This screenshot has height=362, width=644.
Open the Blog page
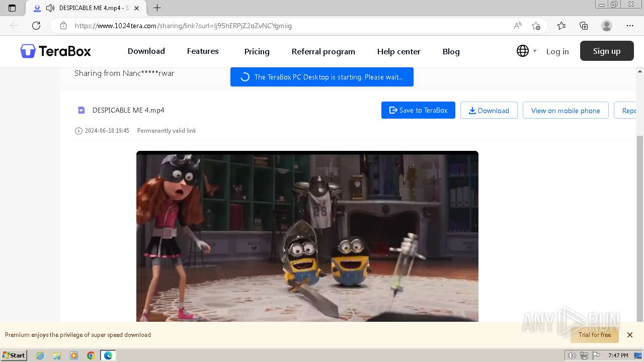point(451,51)
